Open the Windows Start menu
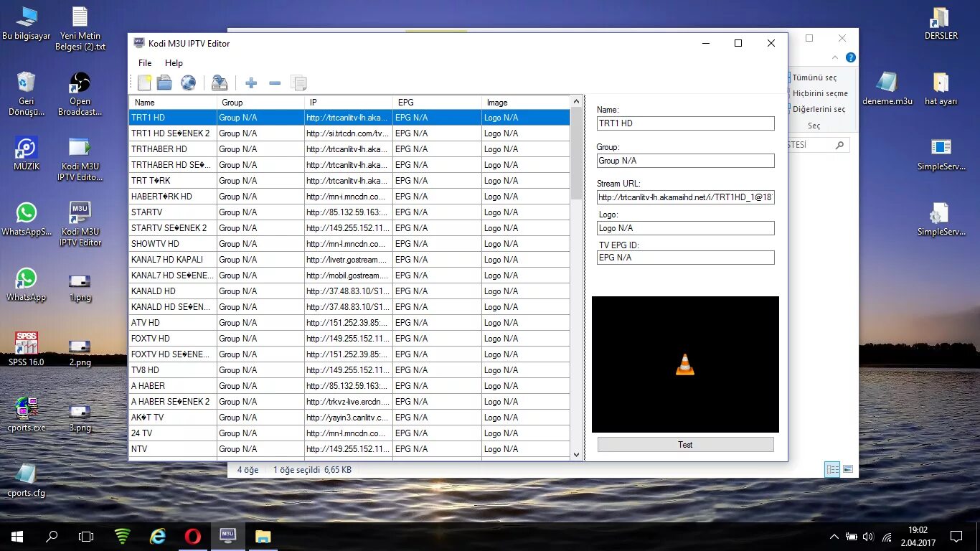The width and height of the screenshot is (980, 551). click(17, 536)
